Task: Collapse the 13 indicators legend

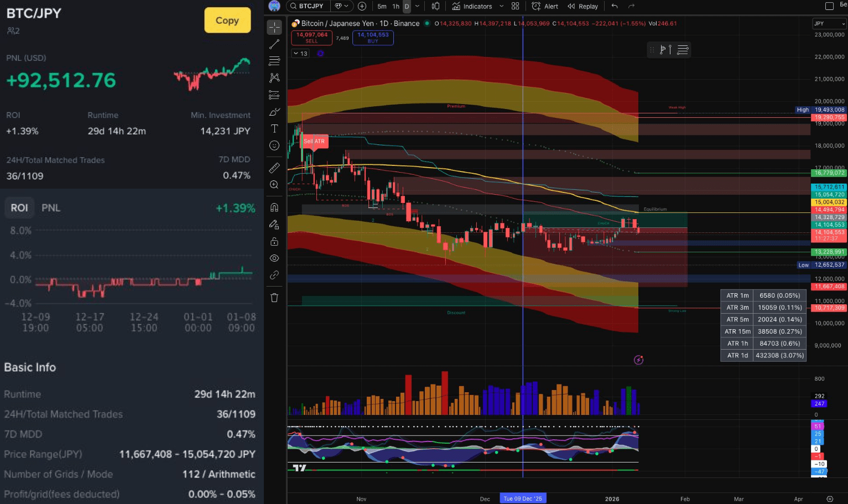Action: [300, 54]
